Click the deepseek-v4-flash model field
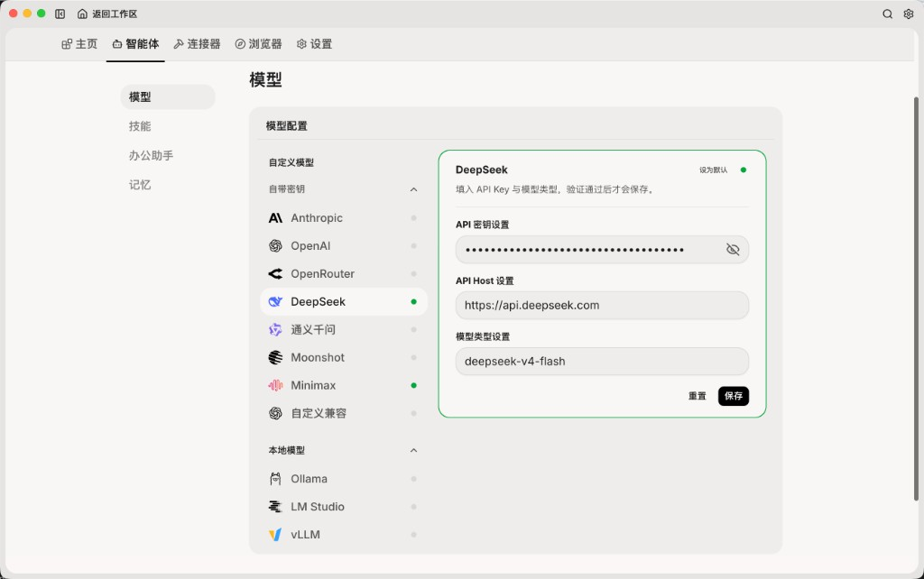This screenshot has height=579, width=924. [602, 361]
